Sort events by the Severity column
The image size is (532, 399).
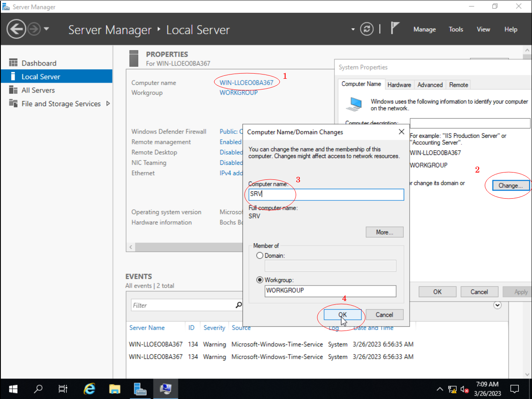214,328
